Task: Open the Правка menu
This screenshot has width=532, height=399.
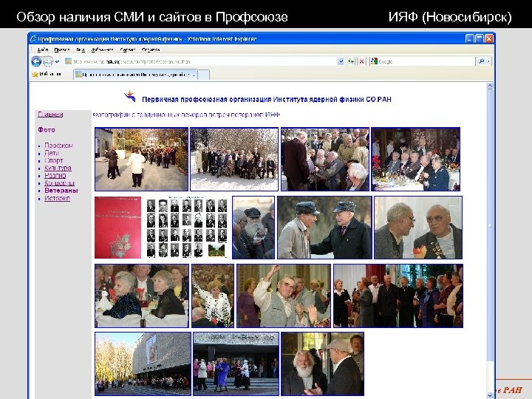Action: point(62,50)
